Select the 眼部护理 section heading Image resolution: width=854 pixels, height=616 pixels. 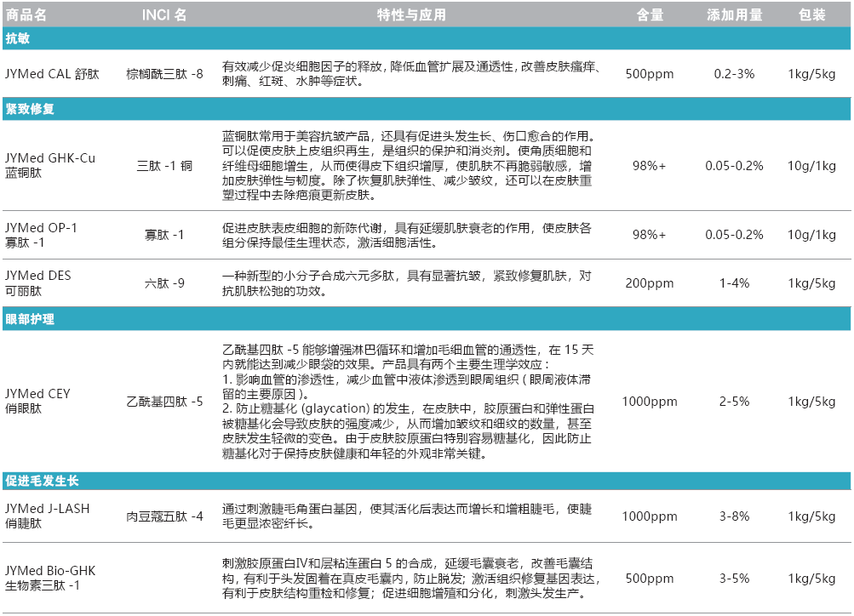tap(30, 319)
